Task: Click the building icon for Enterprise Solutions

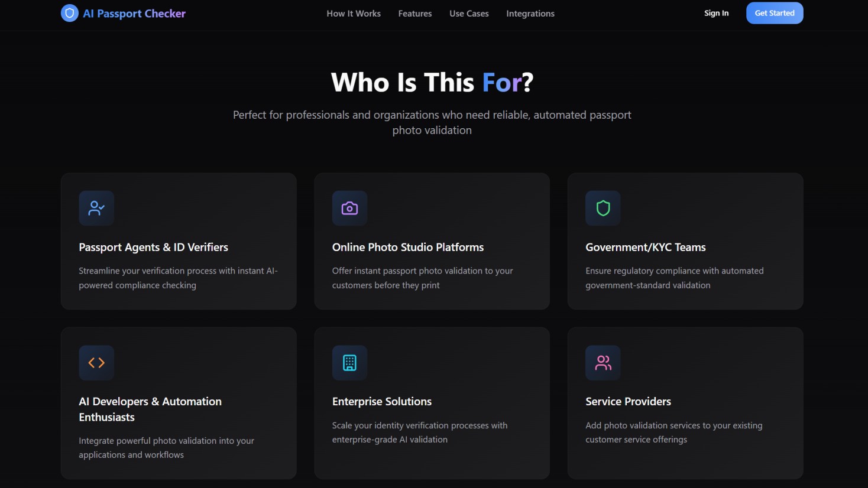Action: [x=349, y=363]
